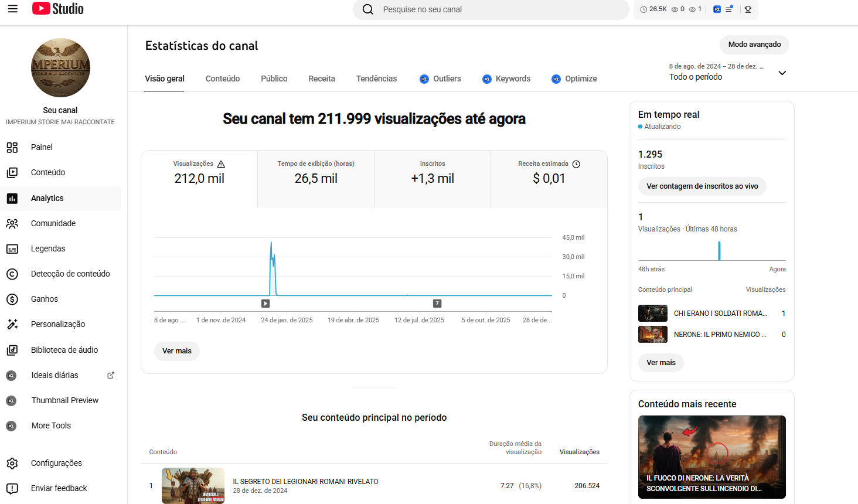858x504 pixels.
Task: Click the Analytics bar-chart sidebar icon
Action: tap(12, 198)
